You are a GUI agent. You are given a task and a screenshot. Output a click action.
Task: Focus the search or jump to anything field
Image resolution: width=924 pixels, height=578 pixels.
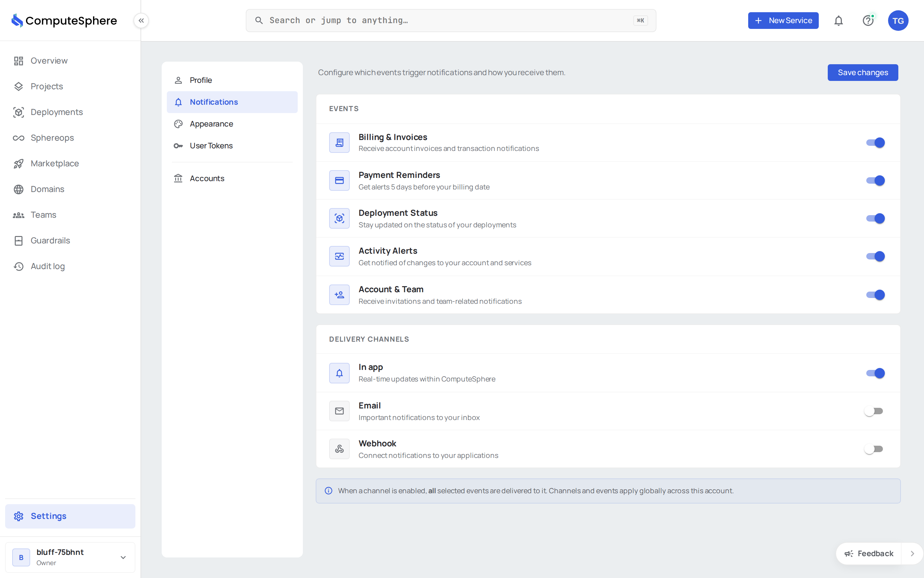[451, 21]
